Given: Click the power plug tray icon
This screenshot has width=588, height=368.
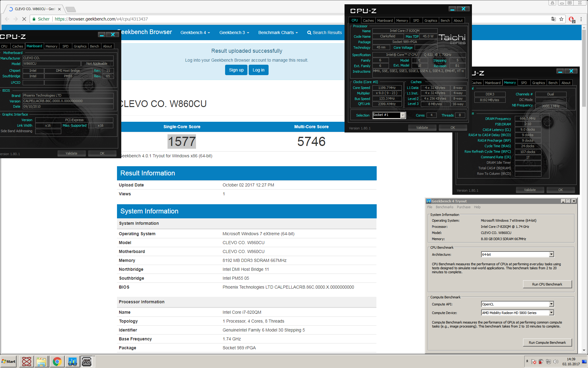Looking at the screenshot, I should (x=541, y=362).
